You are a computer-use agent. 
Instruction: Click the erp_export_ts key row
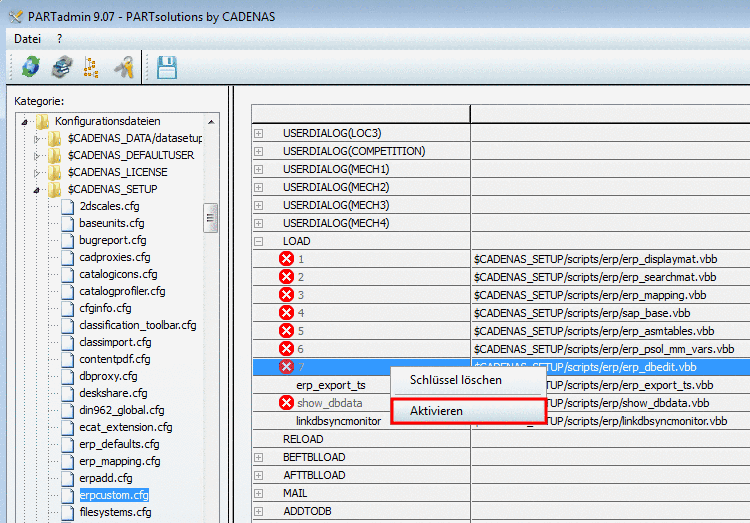(331, 385)
